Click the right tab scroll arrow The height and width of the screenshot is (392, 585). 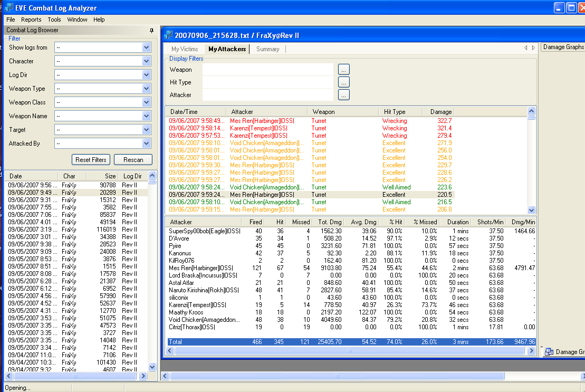point(533,48)
